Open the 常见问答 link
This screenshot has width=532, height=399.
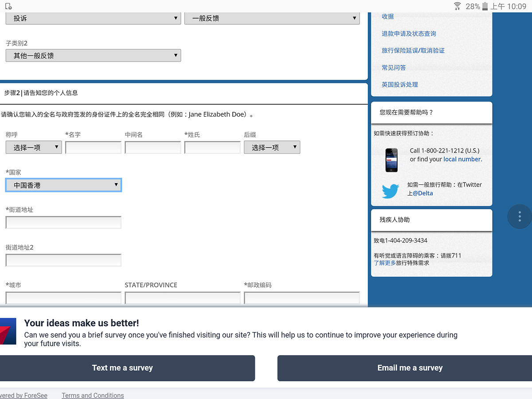coord(394,68)
